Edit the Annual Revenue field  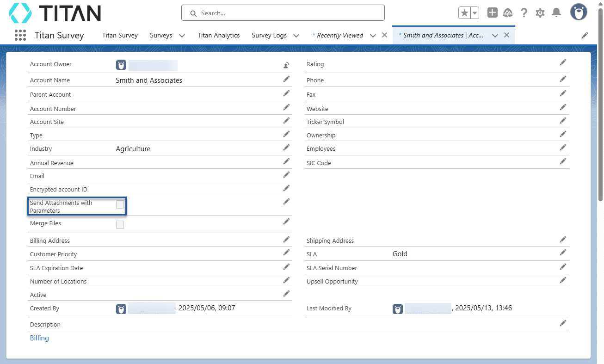(286, 161)
